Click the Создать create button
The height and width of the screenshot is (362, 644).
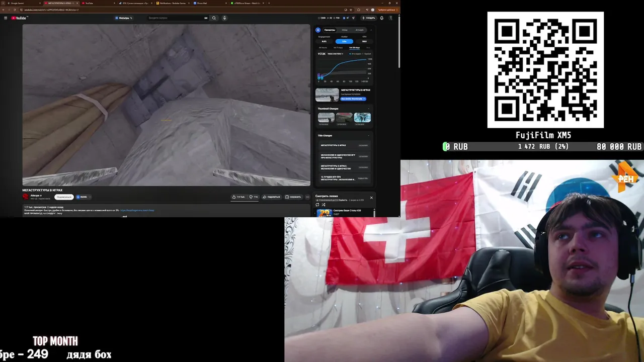coord(369,18)
